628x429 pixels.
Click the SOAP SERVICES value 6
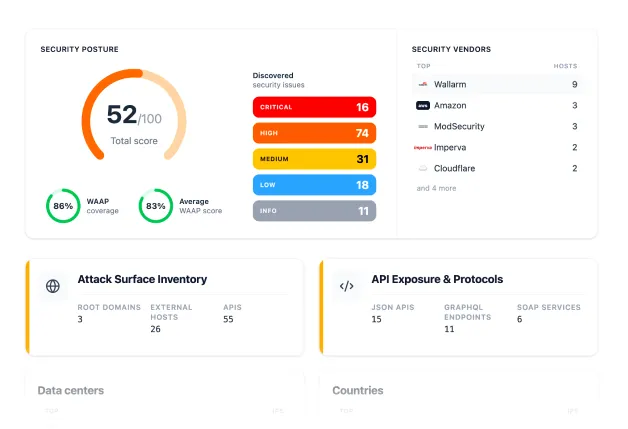click(519, 319)
